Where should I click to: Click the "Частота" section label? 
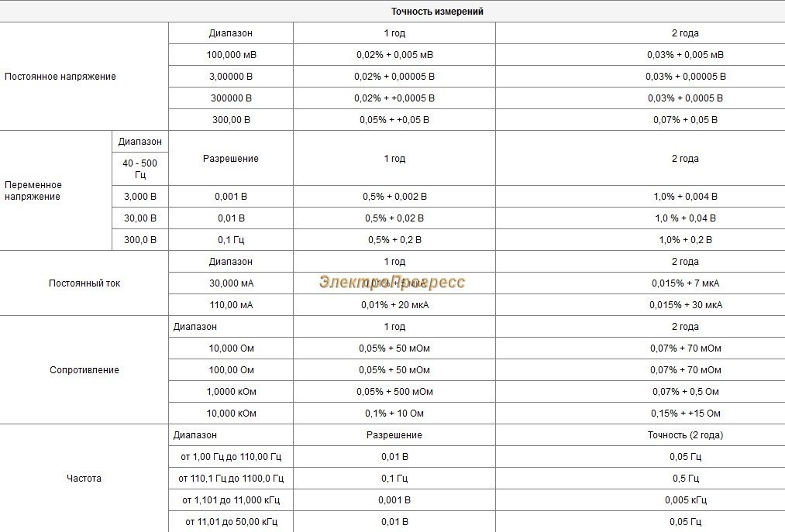[x=84, y=479]
